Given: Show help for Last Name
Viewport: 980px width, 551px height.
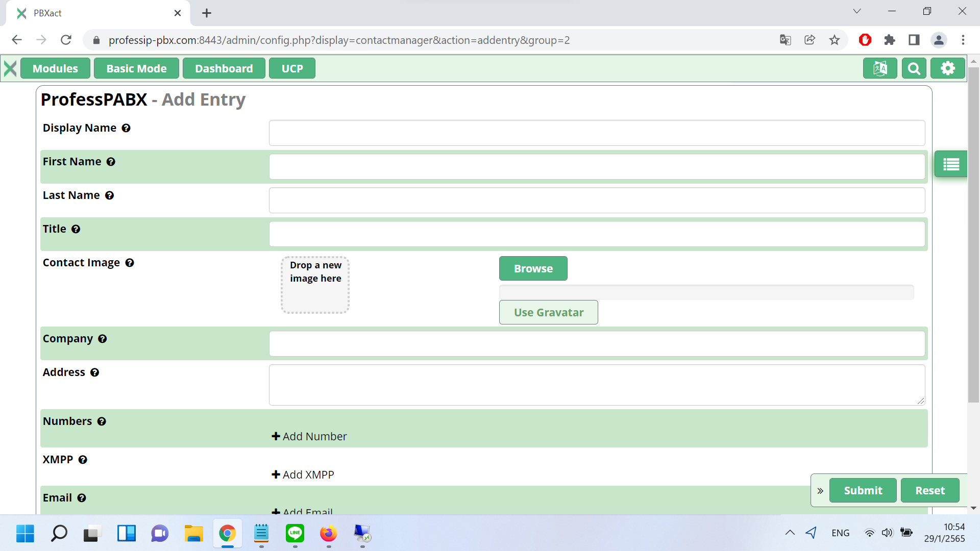Looking at the screenshot, I should (x=109, y=195).
